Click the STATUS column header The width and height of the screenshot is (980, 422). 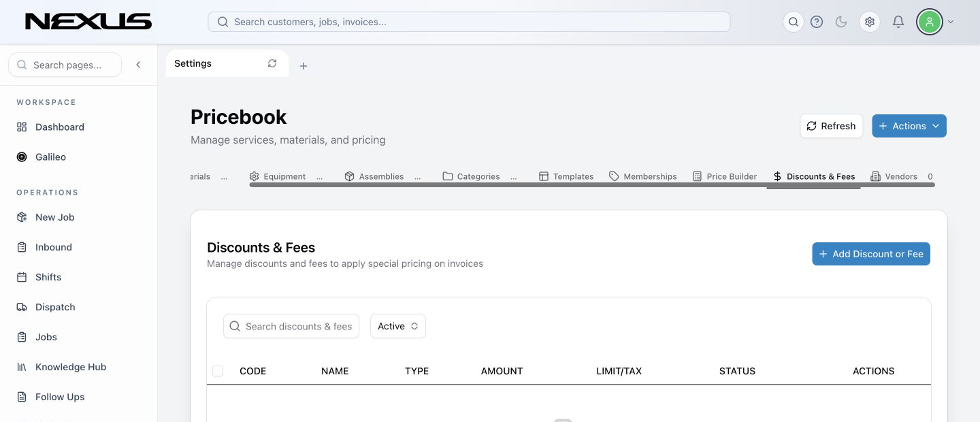pyautogui.click(x=737, y=371)
